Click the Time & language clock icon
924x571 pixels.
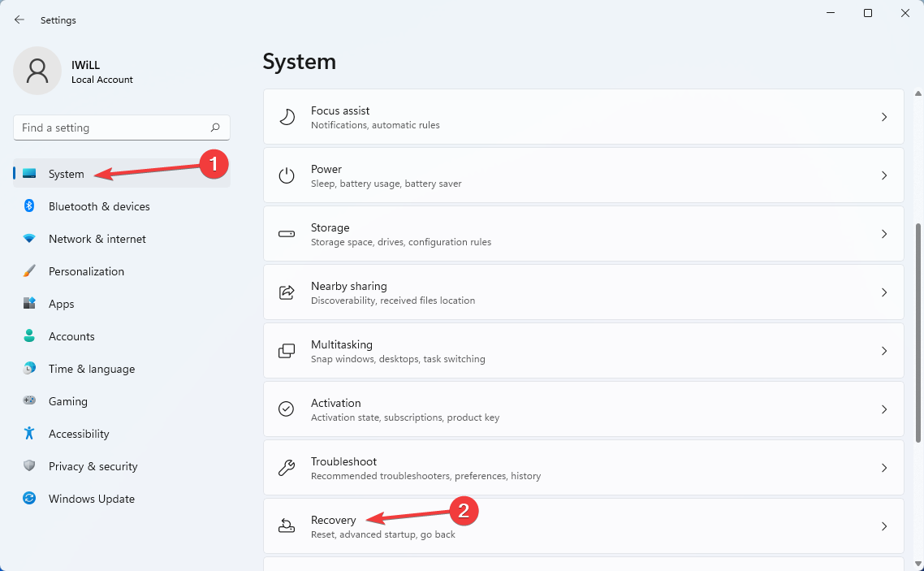pyautogui.click(x=29, y=368)
